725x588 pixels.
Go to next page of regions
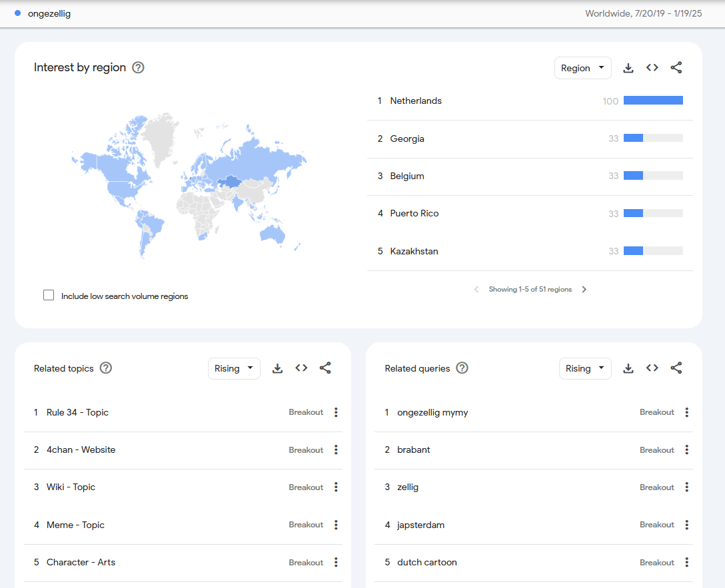(584, 290)
